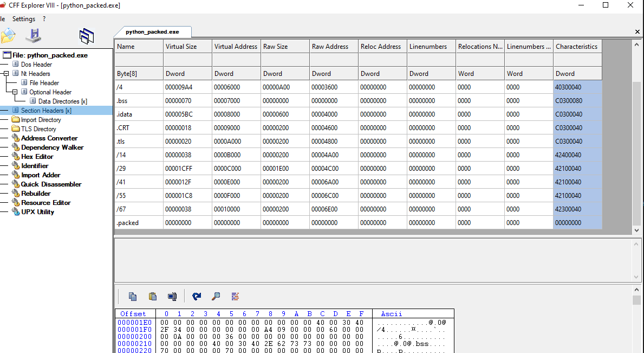
Task: Click Characteristics value C0300080 of .bss
Action: (578, 101)
